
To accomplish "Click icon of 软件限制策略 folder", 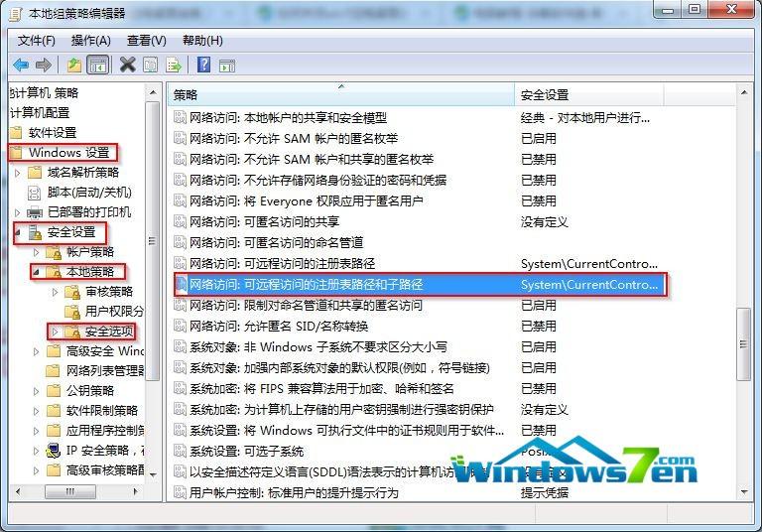I will point(53,411).
